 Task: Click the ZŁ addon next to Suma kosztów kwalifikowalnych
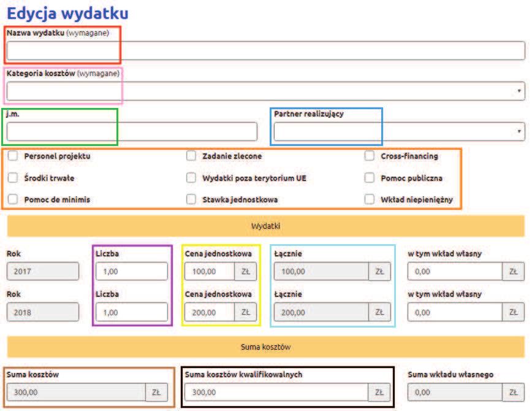[x=379, y=393]
